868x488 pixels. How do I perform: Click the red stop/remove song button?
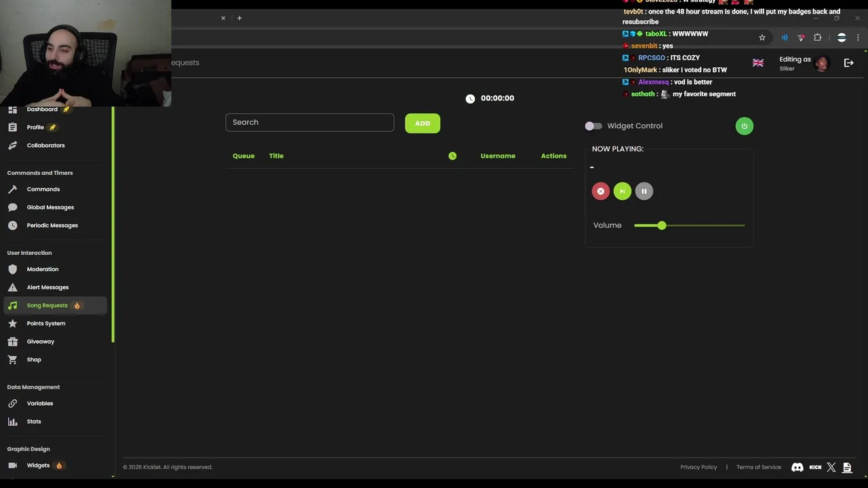(x=601, y=191)
